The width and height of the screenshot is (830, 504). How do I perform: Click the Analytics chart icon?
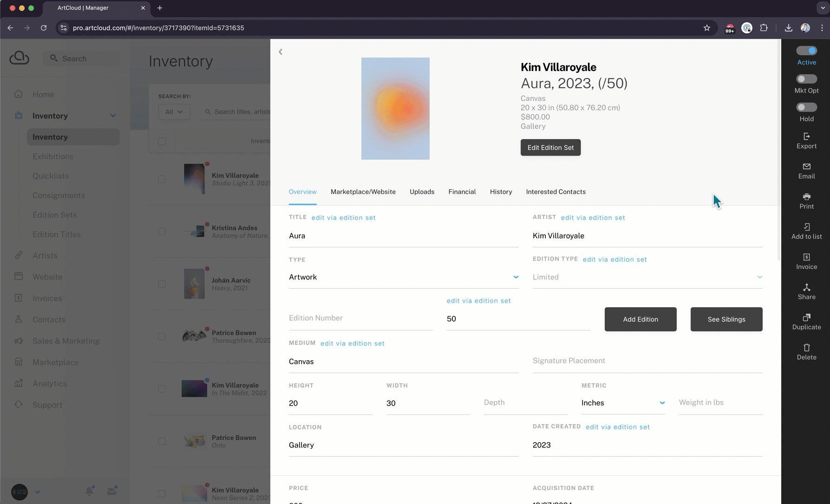(19, 383)
